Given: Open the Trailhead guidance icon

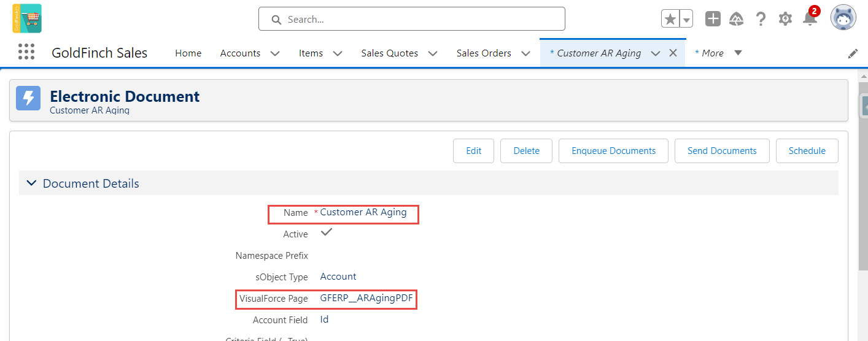Looking at the screenshot, I should pos(737,19).
